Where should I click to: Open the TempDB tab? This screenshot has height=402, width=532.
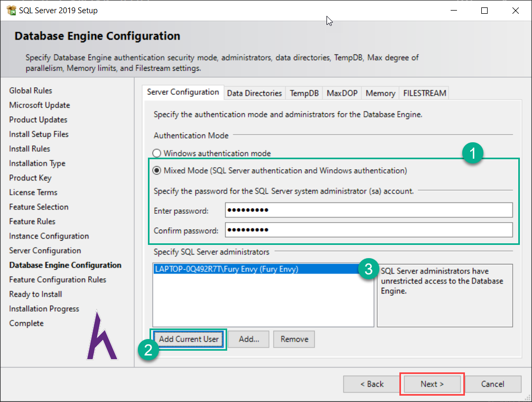[x=304, y=93]
